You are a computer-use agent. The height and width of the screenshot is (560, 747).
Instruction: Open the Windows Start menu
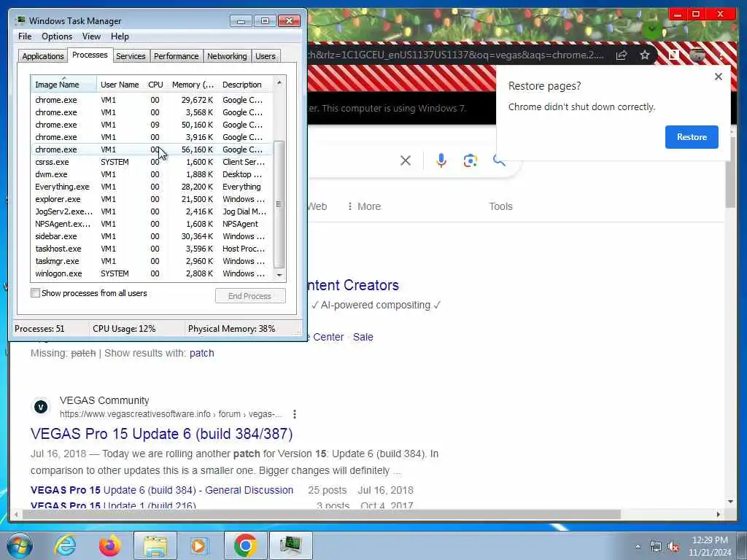[x=19, y=546]
